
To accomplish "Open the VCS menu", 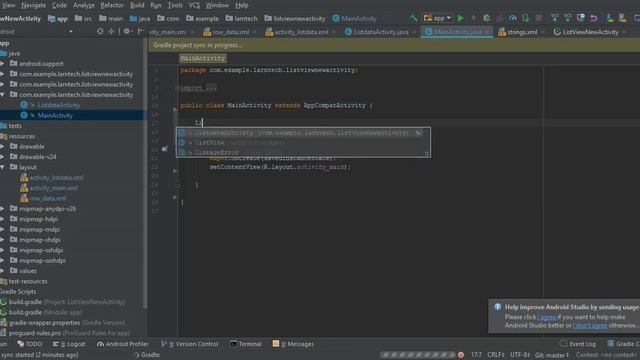I will tap(194, 5).
